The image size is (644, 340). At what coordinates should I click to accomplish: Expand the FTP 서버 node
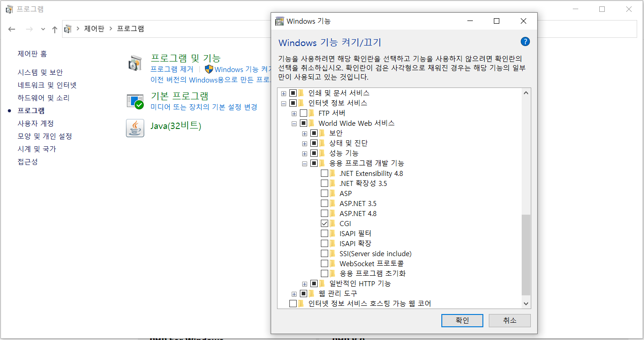[x=294, y=113]
